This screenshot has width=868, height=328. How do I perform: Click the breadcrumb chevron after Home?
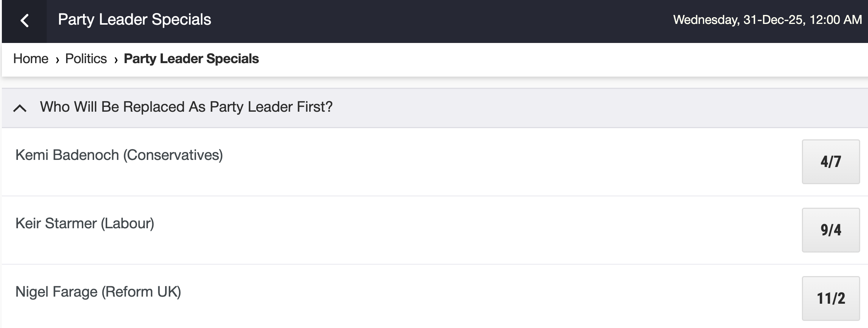pyautogui.click(x=57, y=60)
